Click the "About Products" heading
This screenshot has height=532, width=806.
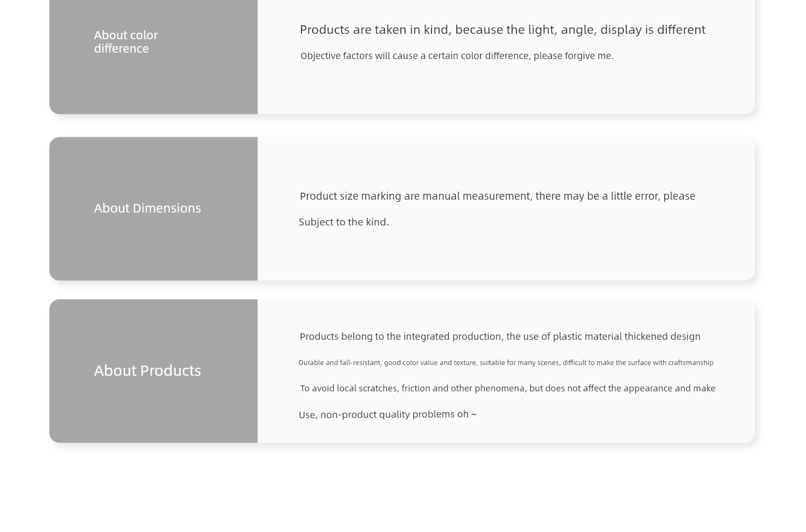pyautogui.click(x=147, y=370)
